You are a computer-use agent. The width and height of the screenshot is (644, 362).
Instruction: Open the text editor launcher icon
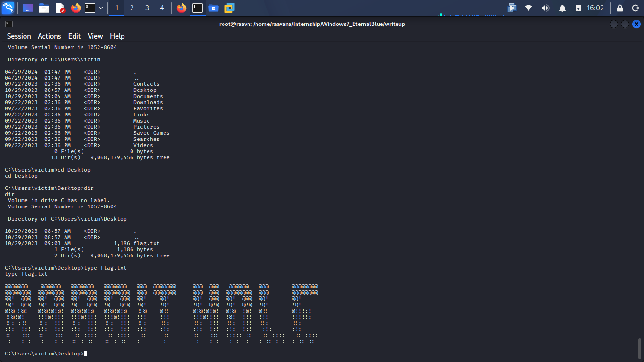[x=60, y=8]
